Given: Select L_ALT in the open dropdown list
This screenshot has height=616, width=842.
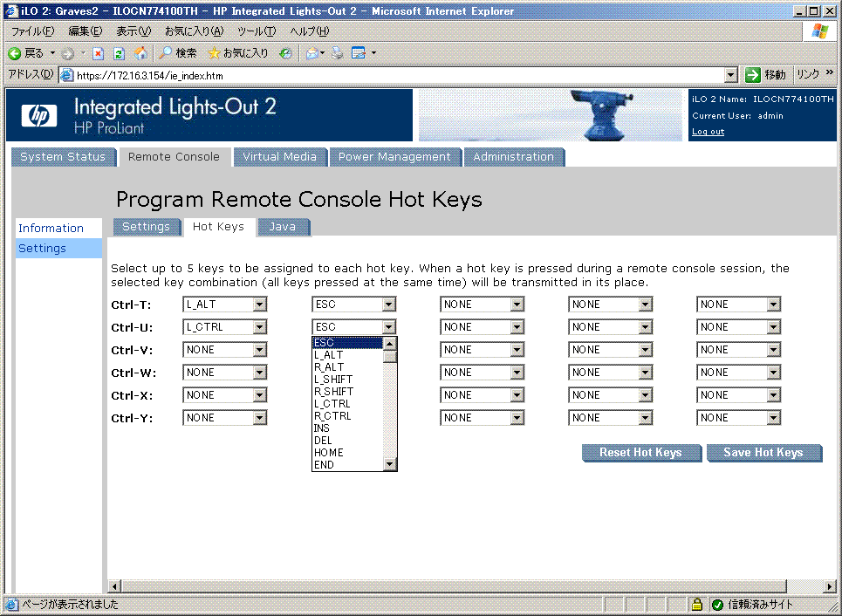Looking at the screenshot, I should click(348, 355).
